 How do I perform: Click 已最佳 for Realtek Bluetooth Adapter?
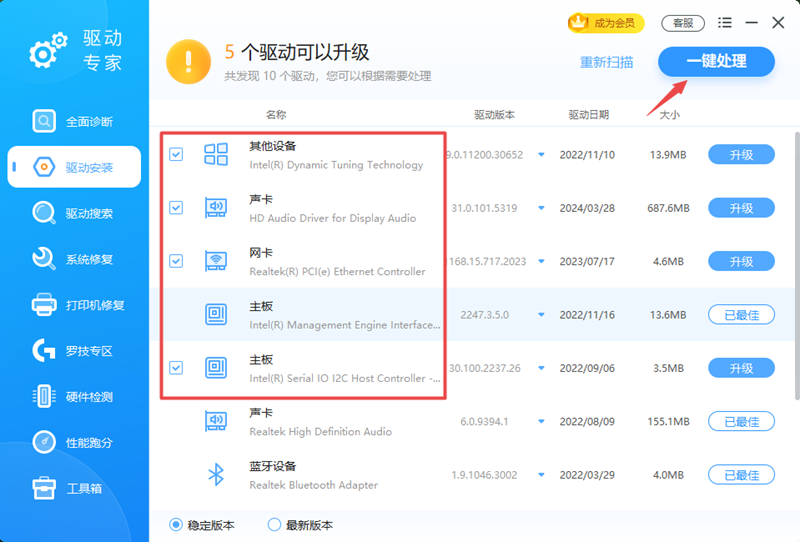pos(741,475)
